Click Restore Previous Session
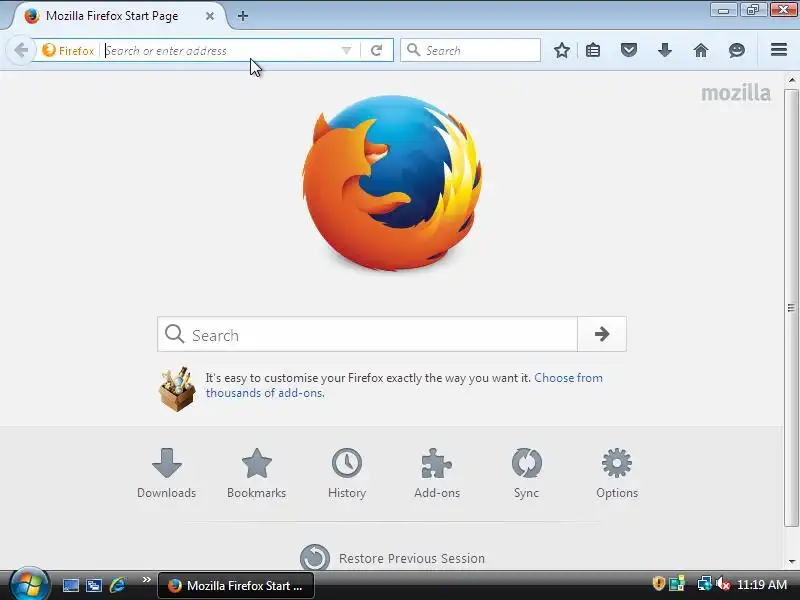The height and width of the screenshot is (600, 800). [x=392, y=558]
